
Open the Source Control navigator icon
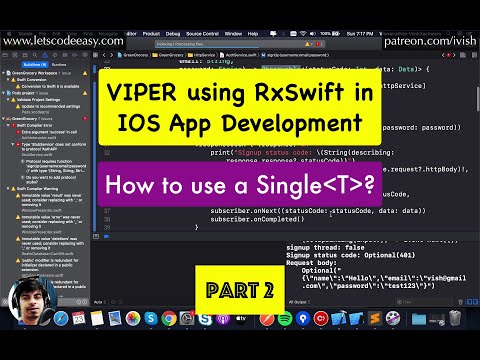tap(15, 55)
